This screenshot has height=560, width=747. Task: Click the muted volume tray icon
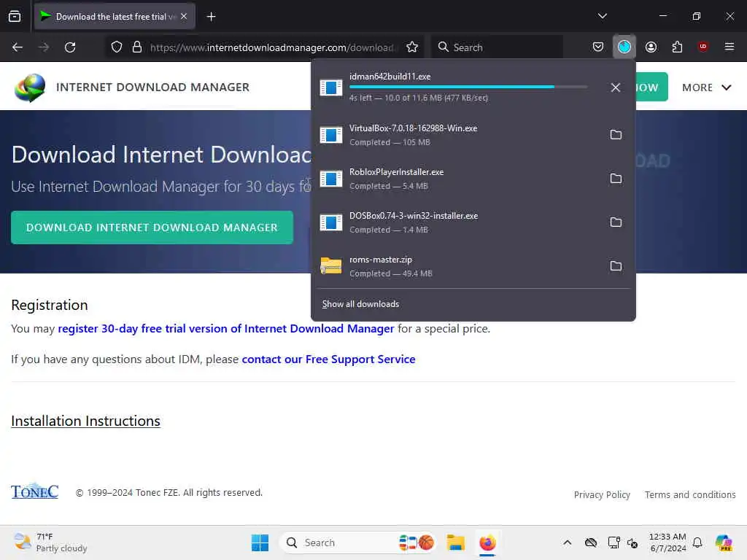tap(632, 542)
